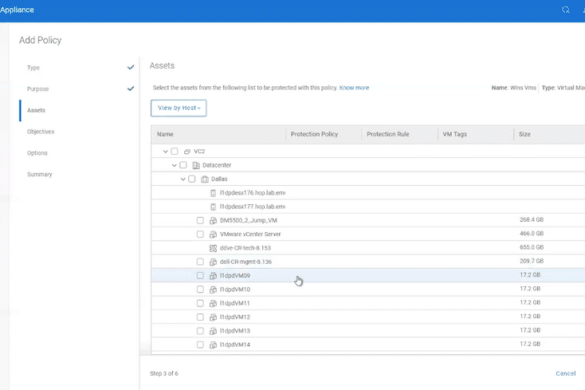Click the l1dpdesx177.hop.lab.emc host name

point(253,207)
